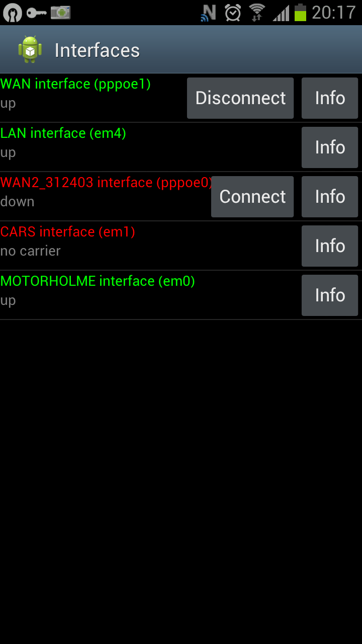Viewport: 362px width, 644px height.
Task: Tap the NFC status icon
Action: 208,13
